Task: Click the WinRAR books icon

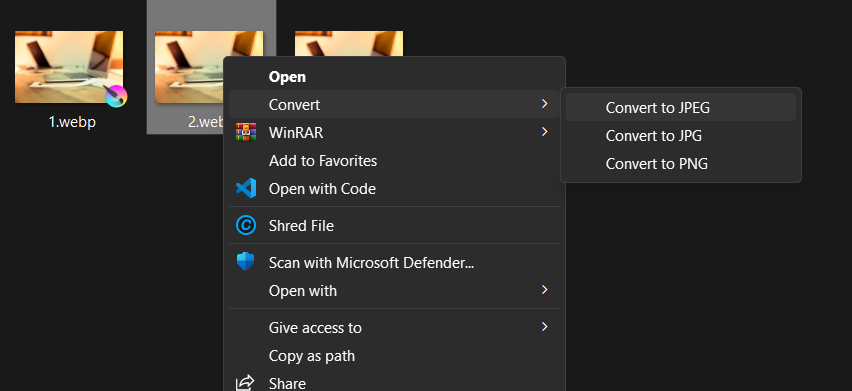Action: click(x=246, y=132)
